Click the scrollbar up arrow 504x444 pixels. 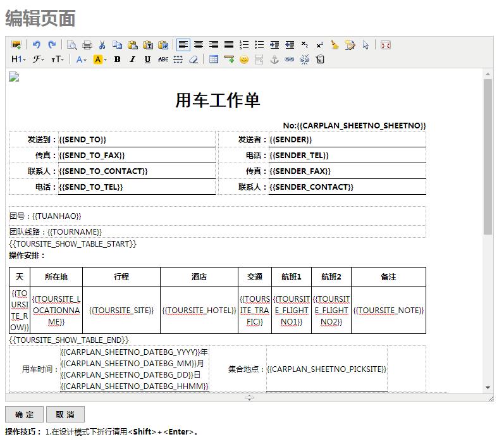488,74
